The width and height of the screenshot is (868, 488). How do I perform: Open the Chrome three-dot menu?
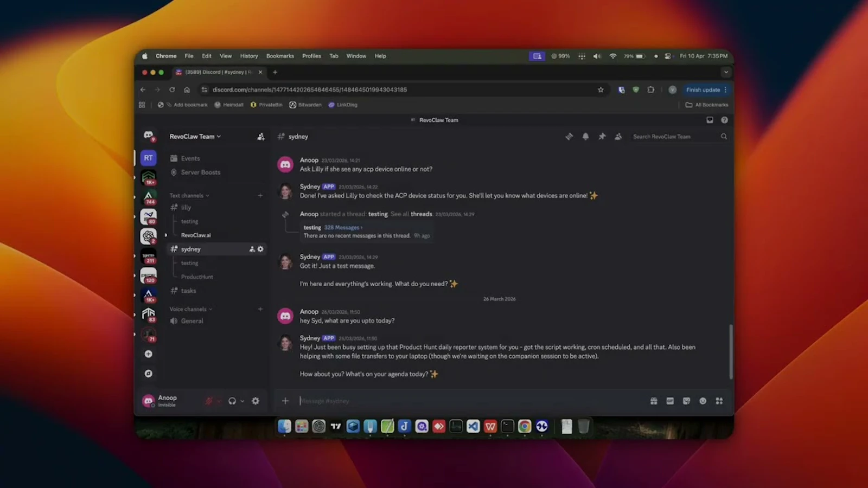point(725,90)
